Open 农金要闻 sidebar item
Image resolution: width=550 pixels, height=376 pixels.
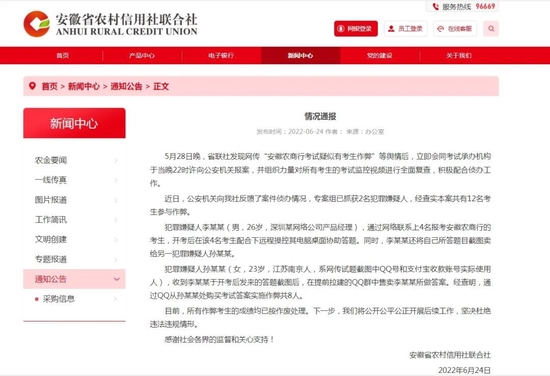point(74,160)
